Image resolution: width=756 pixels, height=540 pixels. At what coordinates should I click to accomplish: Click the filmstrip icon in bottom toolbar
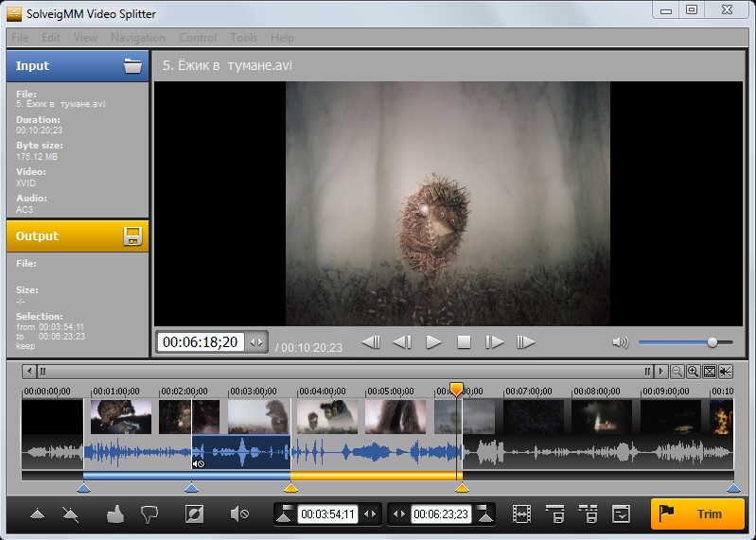click(x=521, y=514)
